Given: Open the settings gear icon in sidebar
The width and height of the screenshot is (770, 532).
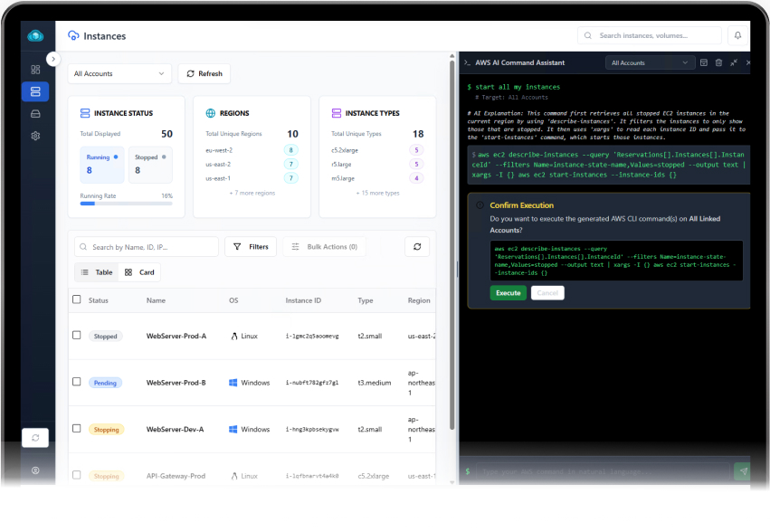Looking at the screenshot, I should [x=35, y=136].
